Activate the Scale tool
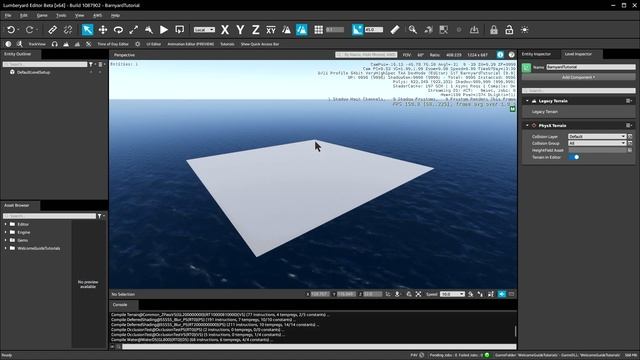640x360 pixels. point(133,30)
